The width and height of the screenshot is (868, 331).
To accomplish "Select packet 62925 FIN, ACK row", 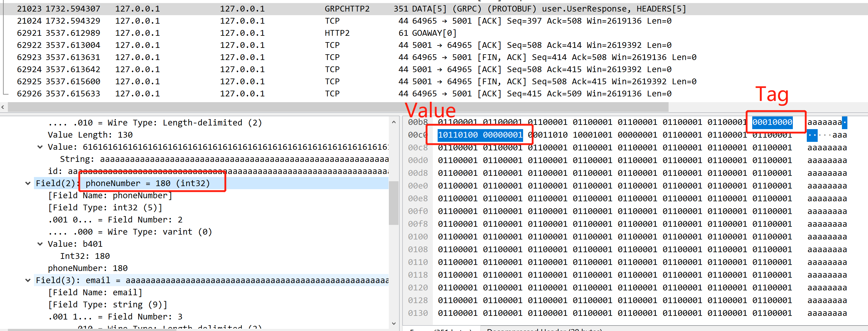I will (434, 82).
